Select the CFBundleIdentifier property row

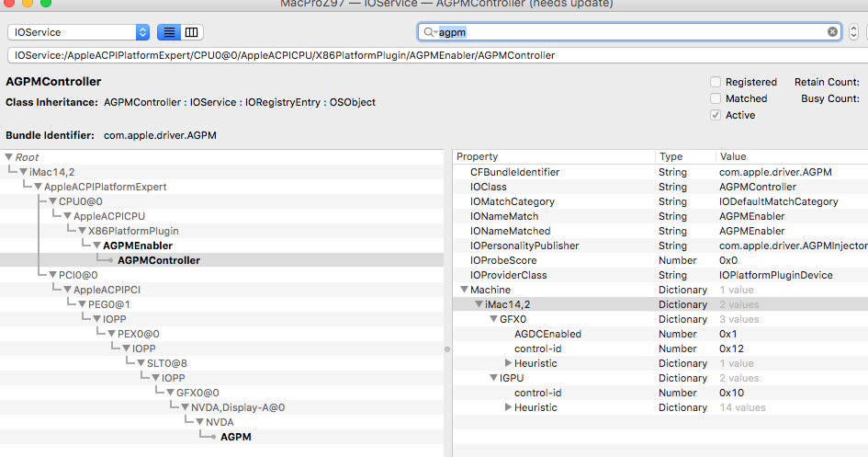coord(660,172)
